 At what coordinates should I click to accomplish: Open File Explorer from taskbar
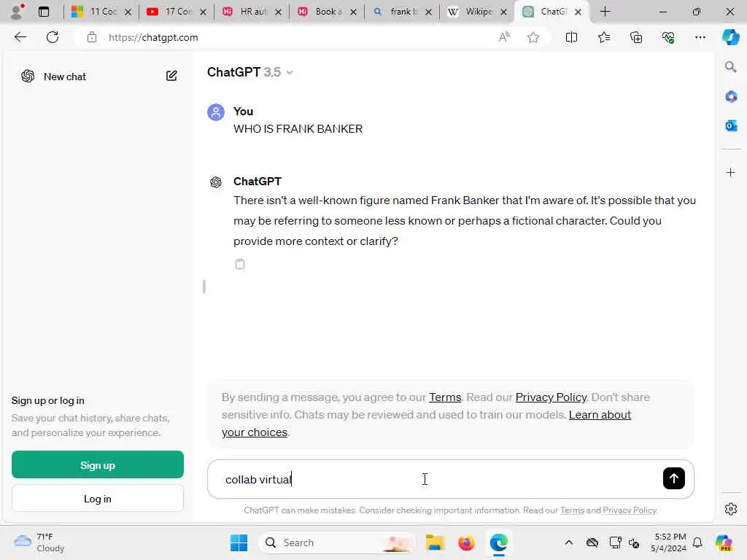(x=435, y=542)
